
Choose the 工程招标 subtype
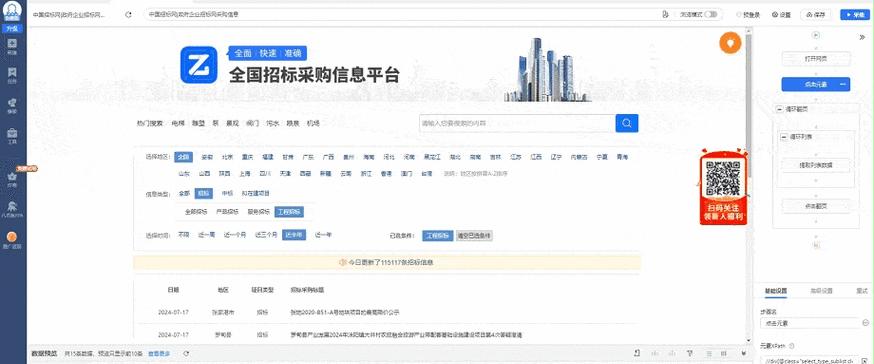(x=289, y=212)
